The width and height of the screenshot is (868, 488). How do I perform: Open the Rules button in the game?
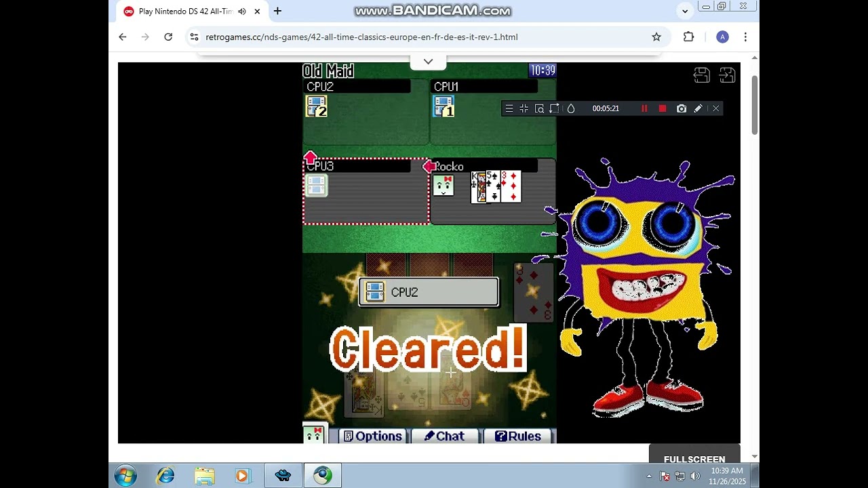coord(518,436)
